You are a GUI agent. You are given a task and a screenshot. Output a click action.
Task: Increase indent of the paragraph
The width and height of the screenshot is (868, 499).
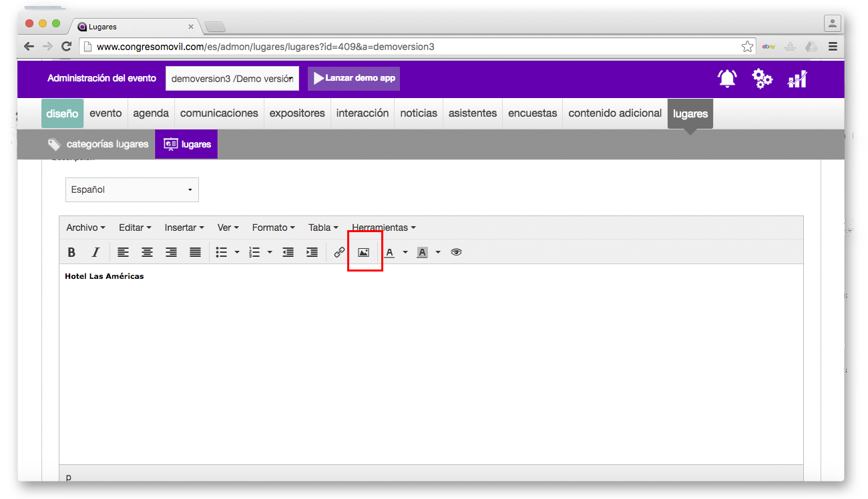[x=312, y=252]
